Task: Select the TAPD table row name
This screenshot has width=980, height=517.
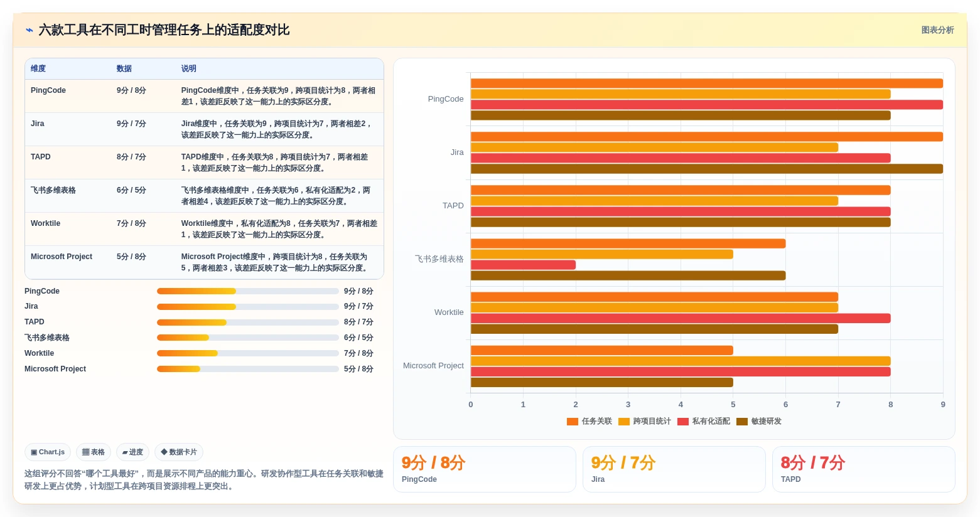Action: click(41, 157)
